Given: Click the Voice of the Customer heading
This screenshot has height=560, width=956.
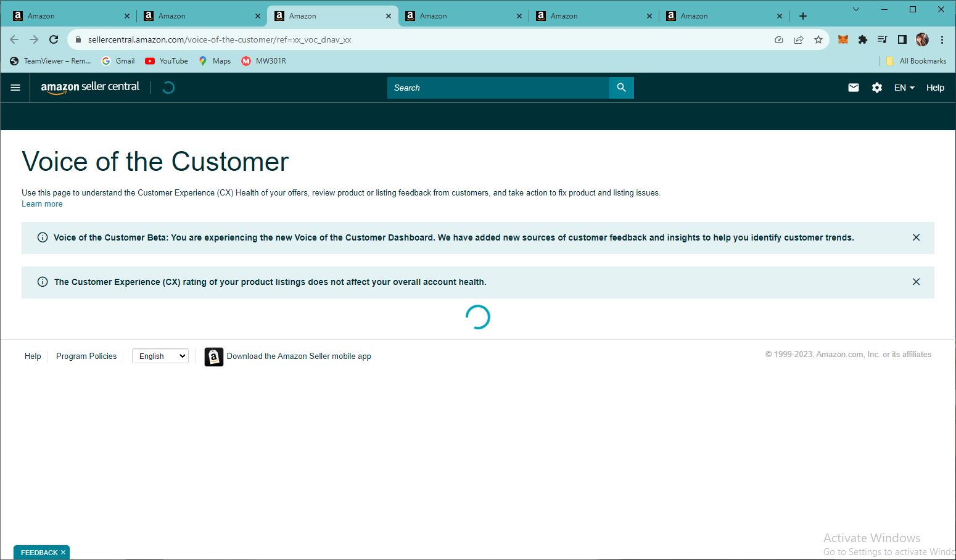Looking at the screenshot, I should pos(155,162).
